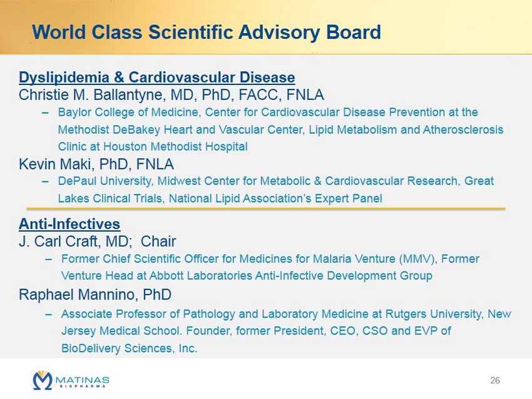Click the Former Chief Scientific Officer line
Image resolution: width=532 pixels, height=399 pixels.
(270, 258)
